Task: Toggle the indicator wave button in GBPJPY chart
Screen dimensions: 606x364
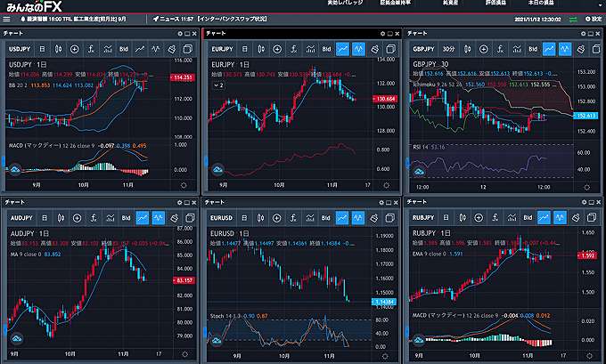Action: coord(565,49)
